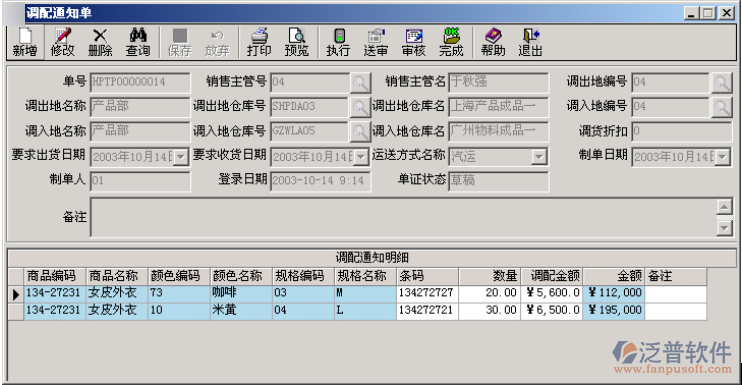The width and height of the screenshot is (742, 385).
Task: Click the 送审 (Submit for review) icon
Action: coord(376,43)
